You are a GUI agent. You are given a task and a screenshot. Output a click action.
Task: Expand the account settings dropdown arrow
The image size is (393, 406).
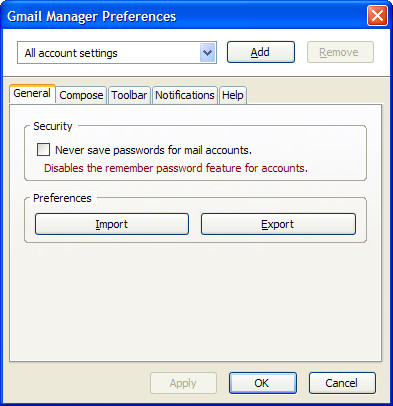coord(207,53)
